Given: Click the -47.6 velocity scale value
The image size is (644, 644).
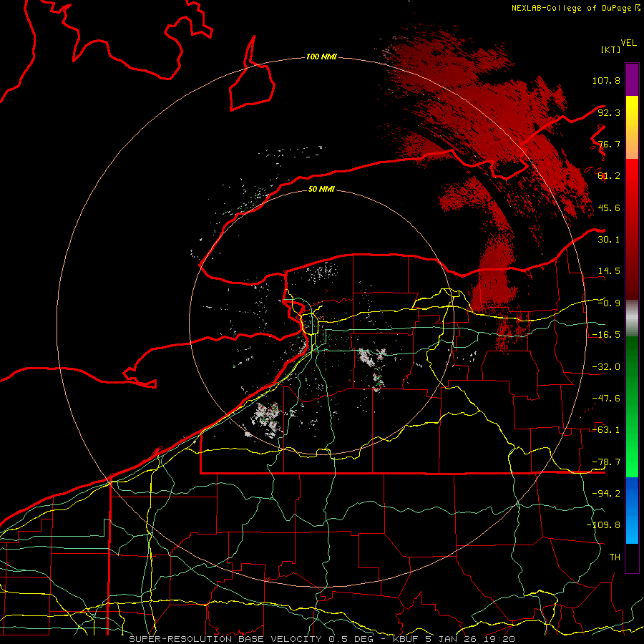Looking at the screenshot, I should tap(606, 399).
